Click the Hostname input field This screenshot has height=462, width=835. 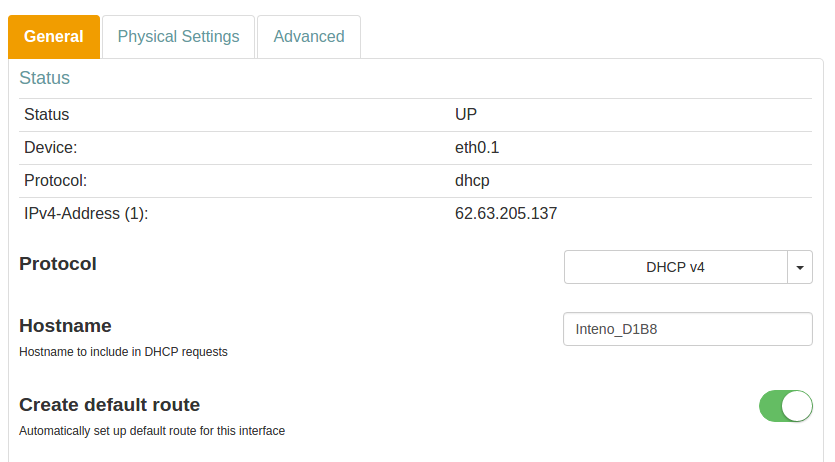(x=688, y=329)
